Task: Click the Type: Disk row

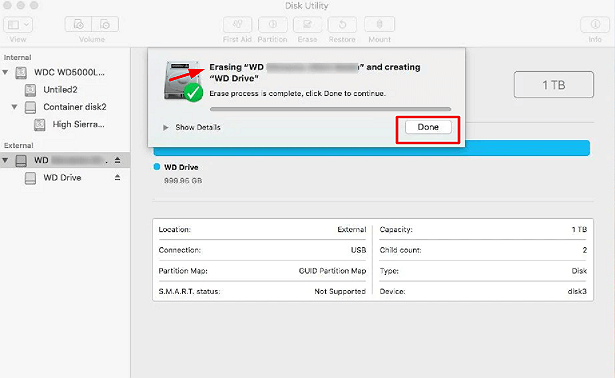Action: point(483,271)
